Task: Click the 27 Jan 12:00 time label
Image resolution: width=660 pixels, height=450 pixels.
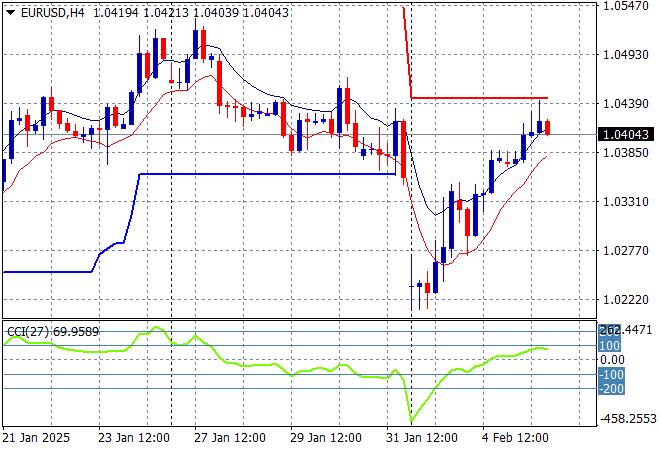Action: click(229, 438)
